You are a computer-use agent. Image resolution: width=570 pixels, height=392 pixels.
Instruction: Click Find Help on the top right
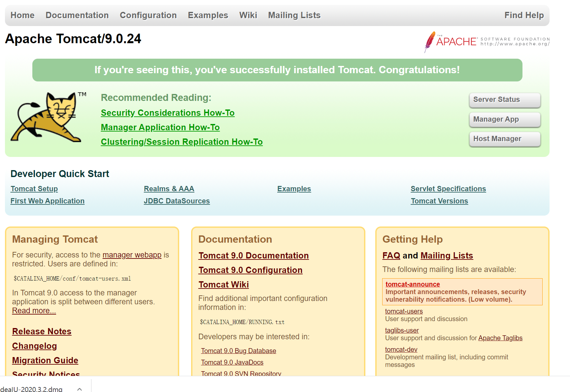pyautogui.click(x=524, y=15)
